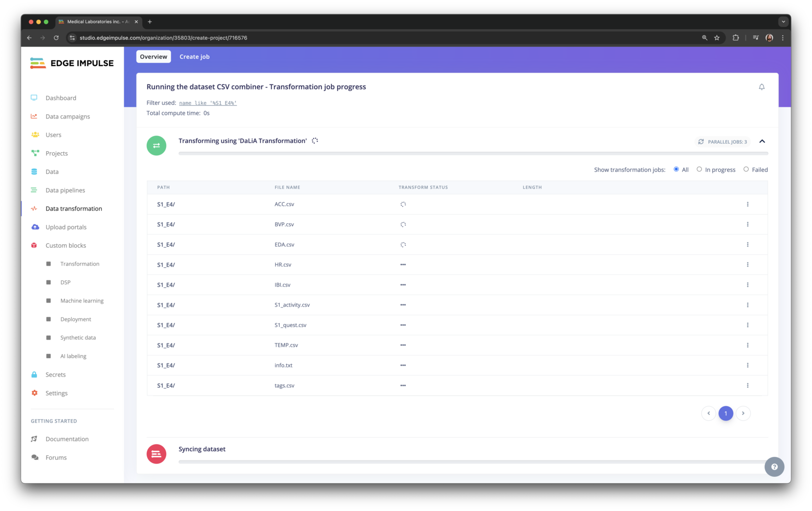Select the In progress radio button
This screenshot has width=812, height=511.
pos(699,169)
